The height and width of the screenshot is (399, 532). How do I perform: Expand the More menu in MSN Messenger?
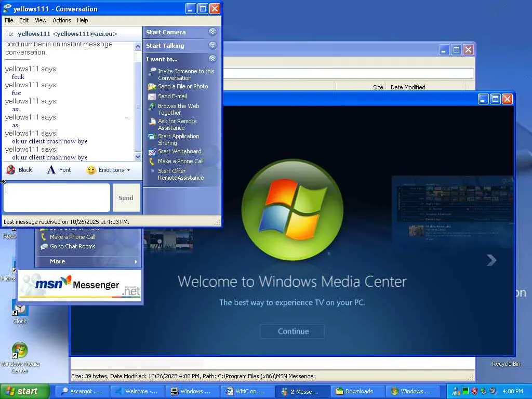(88, 261)
